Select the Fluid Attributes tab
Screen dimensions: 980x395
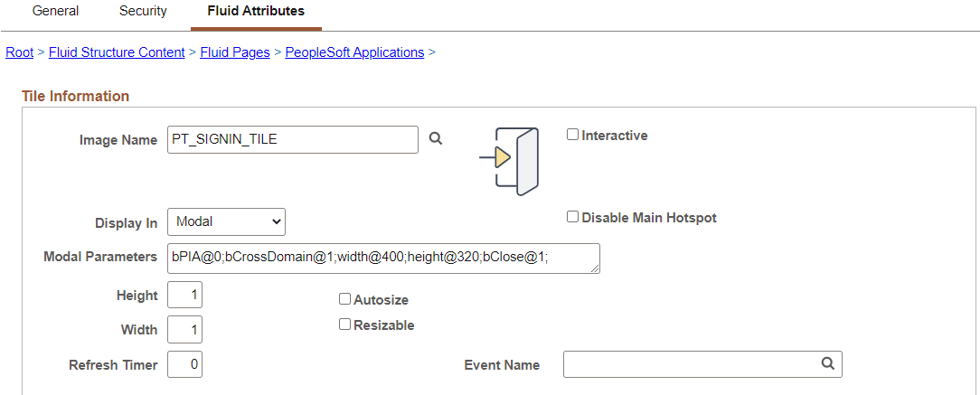[256, 11]
